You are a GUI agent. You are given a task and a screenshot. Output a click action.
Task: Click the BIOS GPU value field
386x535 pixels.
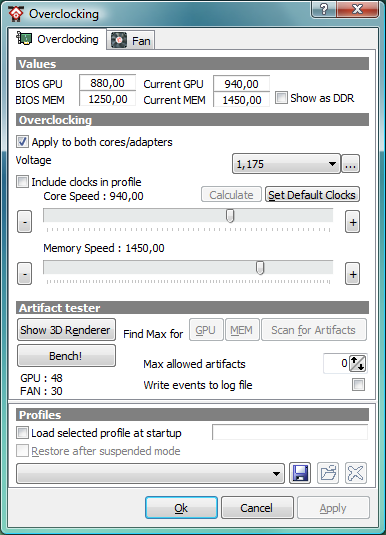[108, 83]
